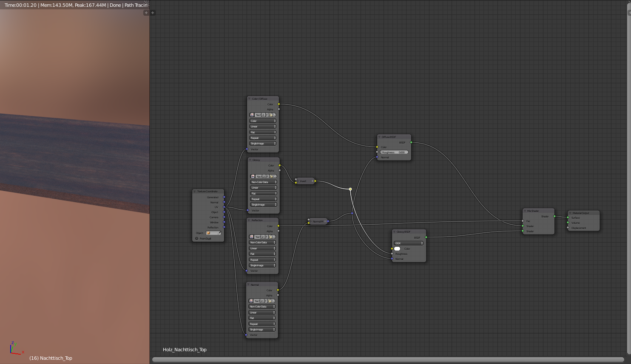Click unlink X icon in Normal texture node
631x364 pixels.
coord(273,301)
